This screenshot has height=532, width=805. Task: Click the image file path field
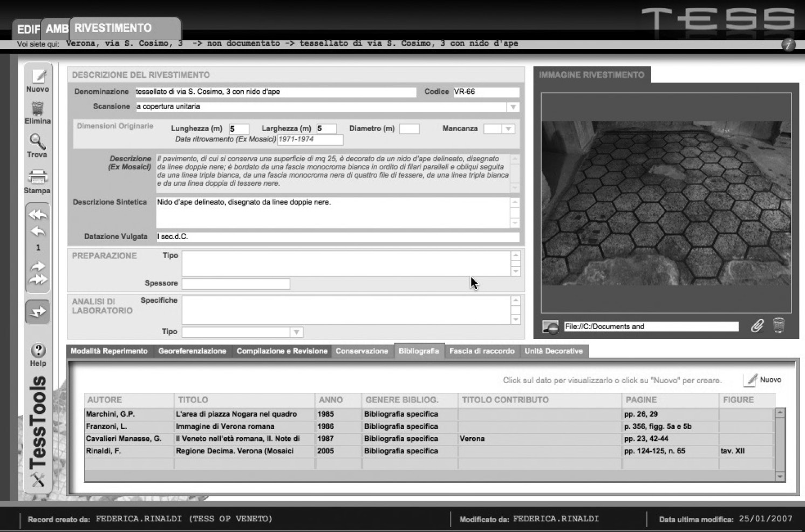651,327
